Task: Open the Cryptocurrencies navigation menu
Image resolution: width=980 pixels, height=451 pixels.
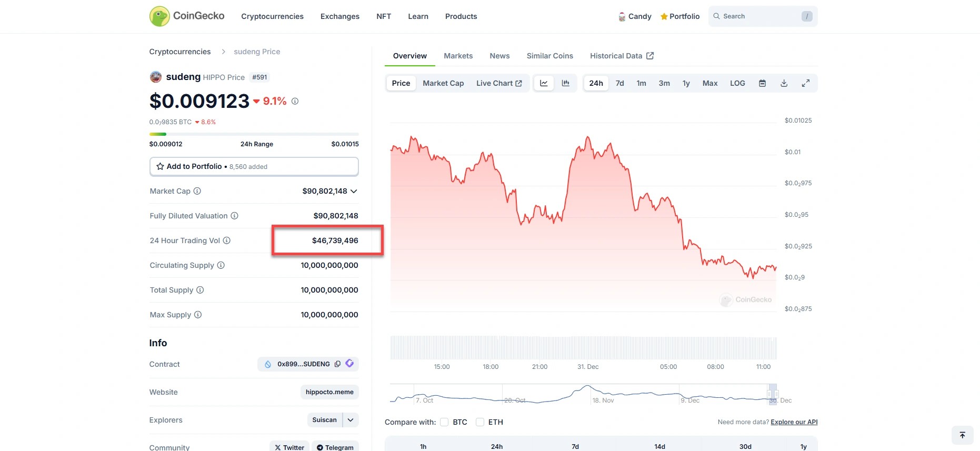Action: point(272,16)
